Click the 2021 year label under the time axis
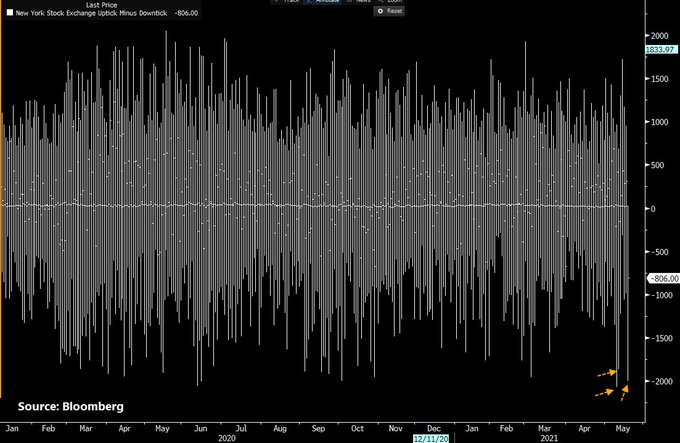This screenshot has width=680, height=443. point(549,438)
